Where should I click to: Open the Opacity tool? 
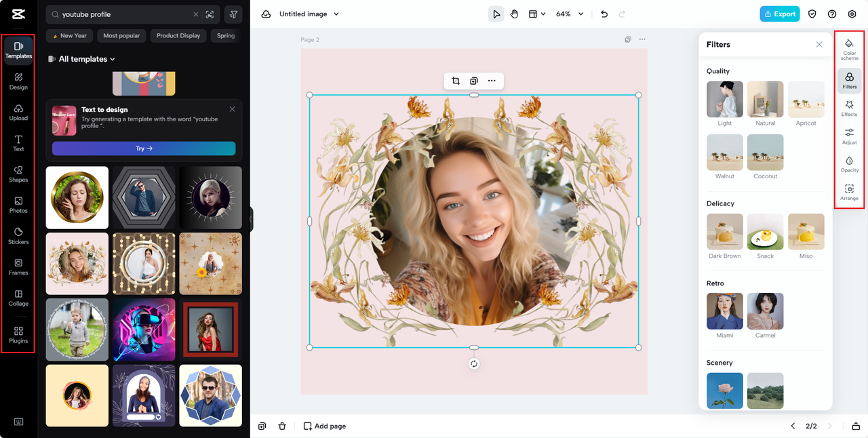tap(850, 163)
